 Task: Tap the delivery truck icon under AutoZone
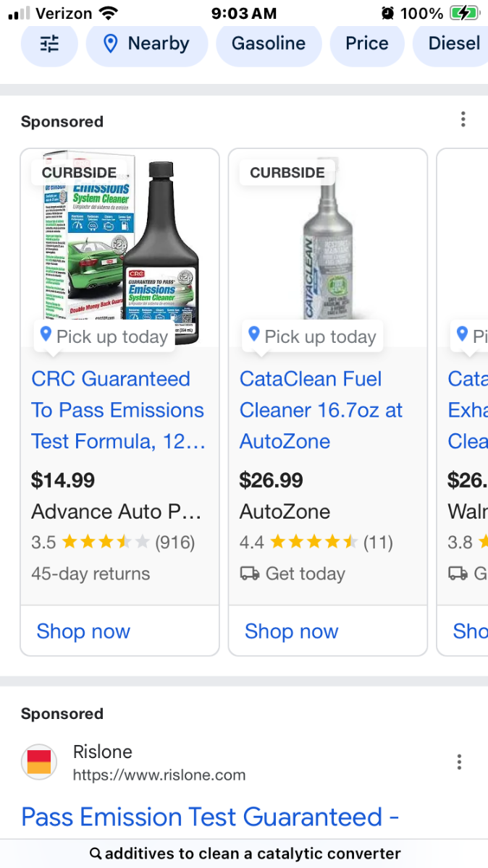click(x=249, y=574)
